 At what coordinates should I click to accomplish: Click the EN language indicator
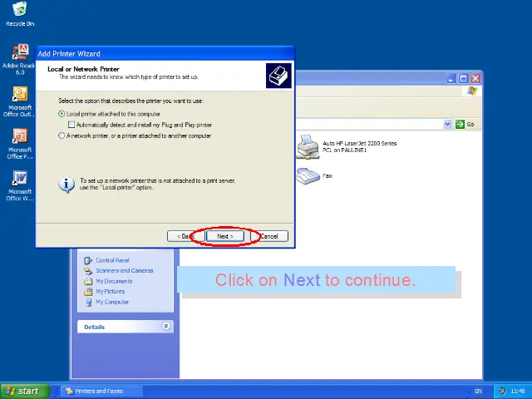pos(478,392)
